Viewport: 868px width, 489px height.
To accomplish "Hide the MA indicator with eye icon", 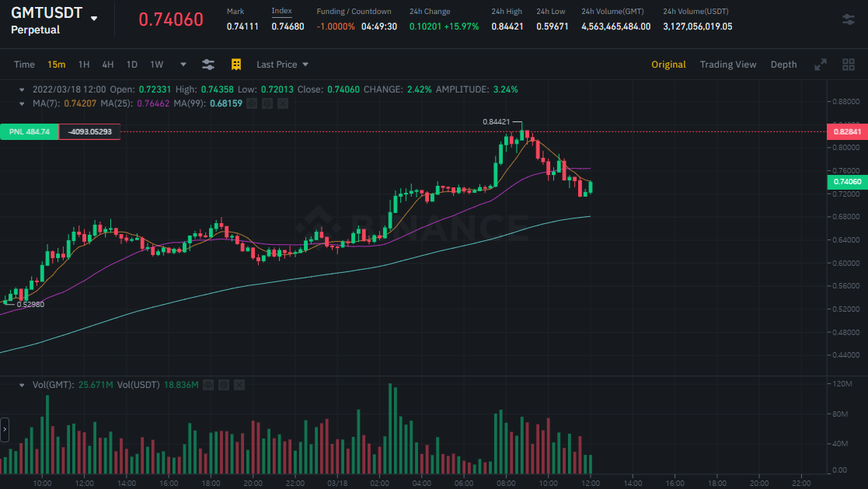I will pyautogui.click(x=252, y=103).
